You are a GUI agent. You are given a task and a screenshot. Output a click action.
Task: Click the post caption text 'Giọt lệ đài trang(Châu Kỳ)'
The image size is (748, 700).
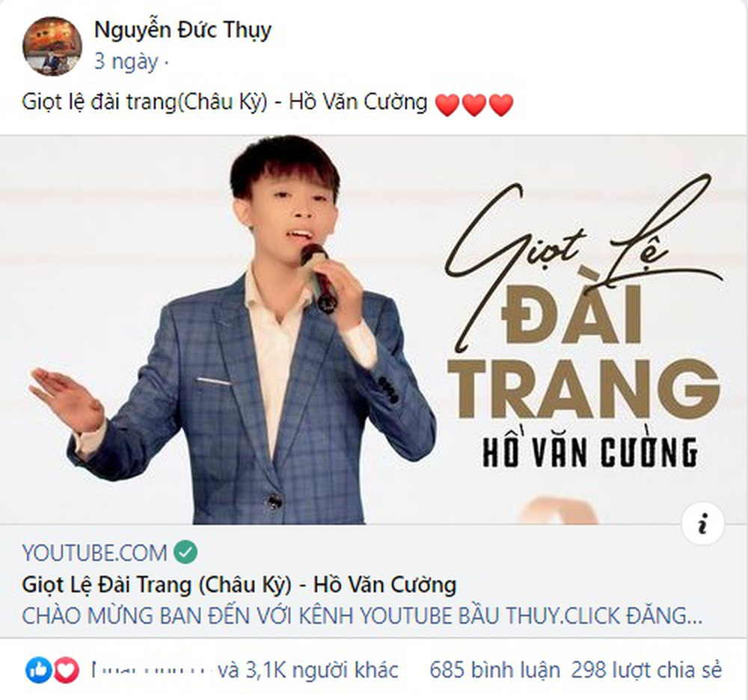pos(144,102)
